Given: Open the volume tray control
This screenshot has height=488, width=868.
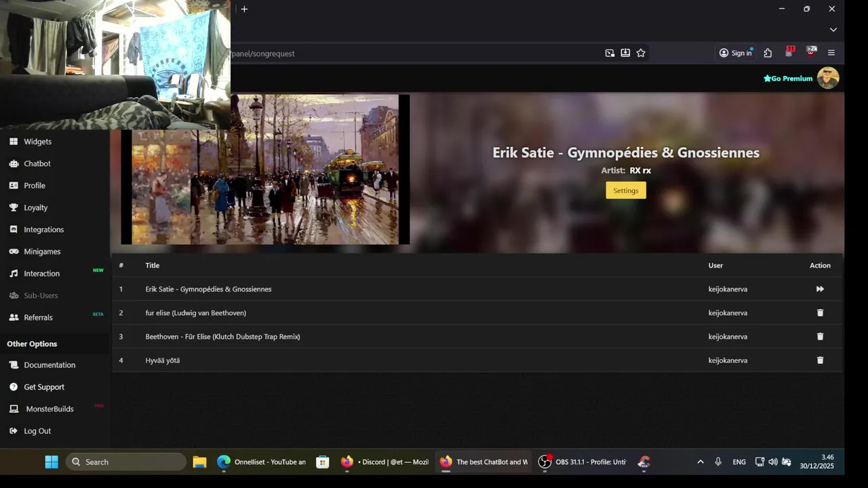Looking at the screenshot, I should [773, 462].
